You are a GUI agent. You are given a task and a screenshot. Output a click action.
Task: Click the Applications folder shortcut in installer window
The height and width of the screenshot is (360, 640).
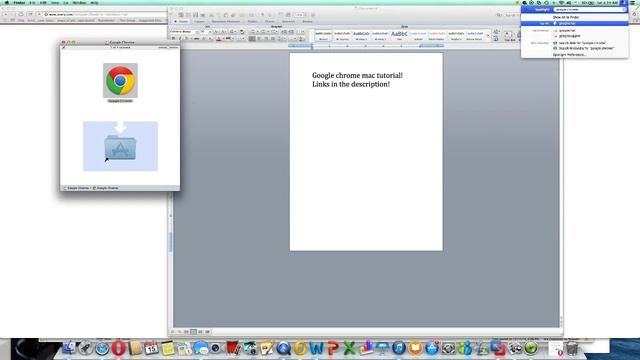(x=120, y=147)
